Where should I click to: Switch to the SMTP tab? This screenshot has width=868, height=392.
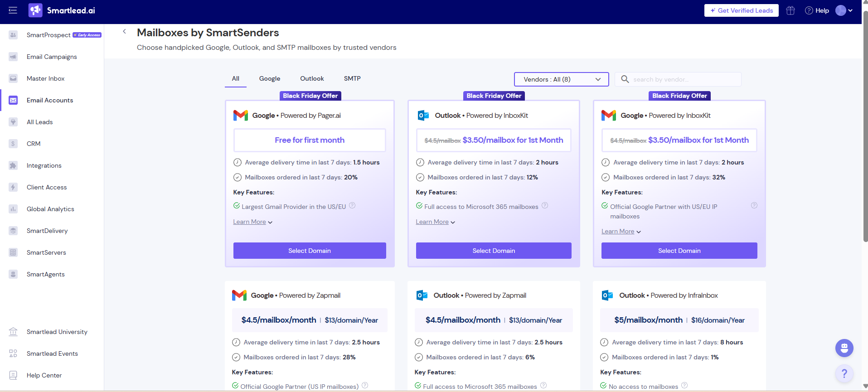pos(352,79)
